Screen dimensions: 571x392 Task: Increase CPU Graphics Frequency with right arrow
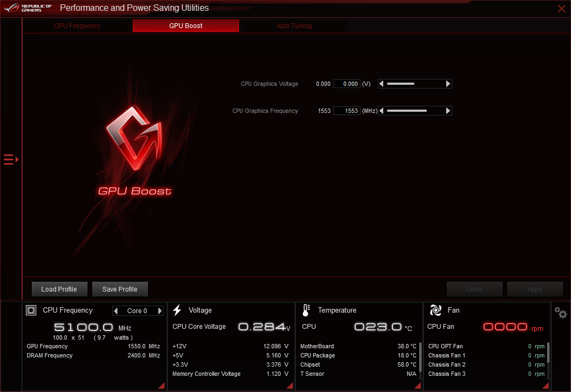pos(448,111)
